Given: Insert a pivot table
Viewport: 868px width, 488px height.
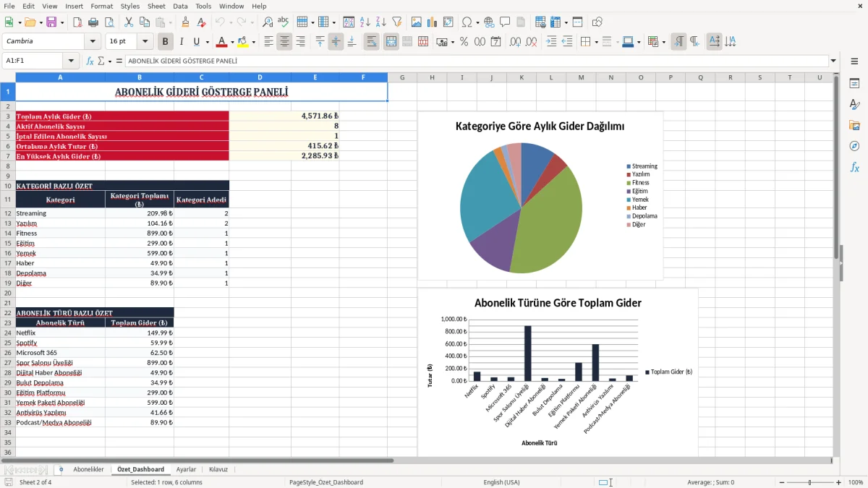Looking at the screenshot, I should click(x=448, y=22).
